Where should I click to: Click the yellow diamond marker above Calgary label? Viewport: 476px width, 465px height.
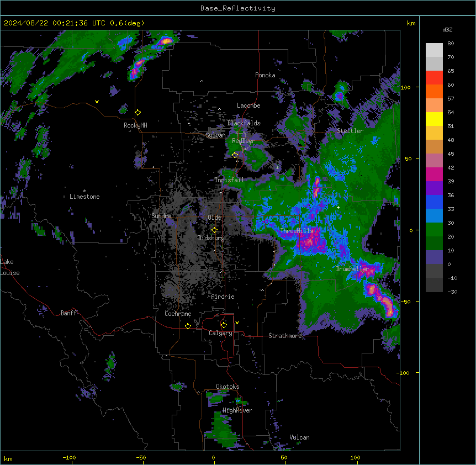click(224, 325)
